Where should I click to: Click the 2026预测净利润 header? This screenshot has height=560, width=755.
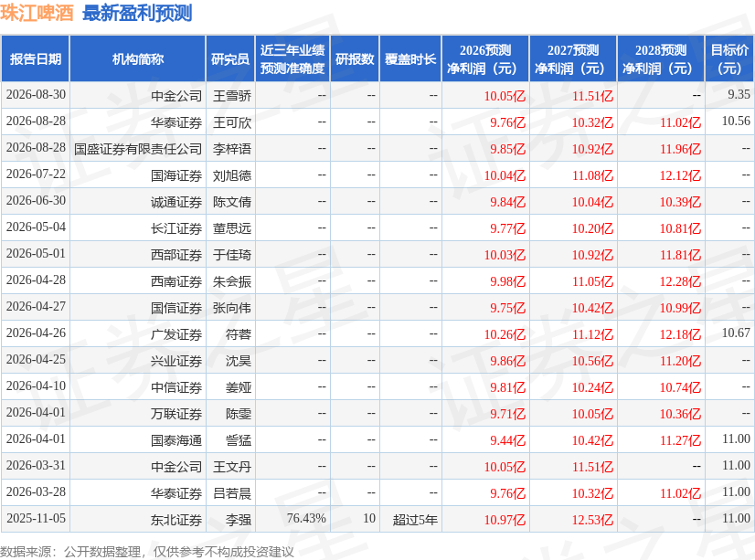[x=485, y=58]
